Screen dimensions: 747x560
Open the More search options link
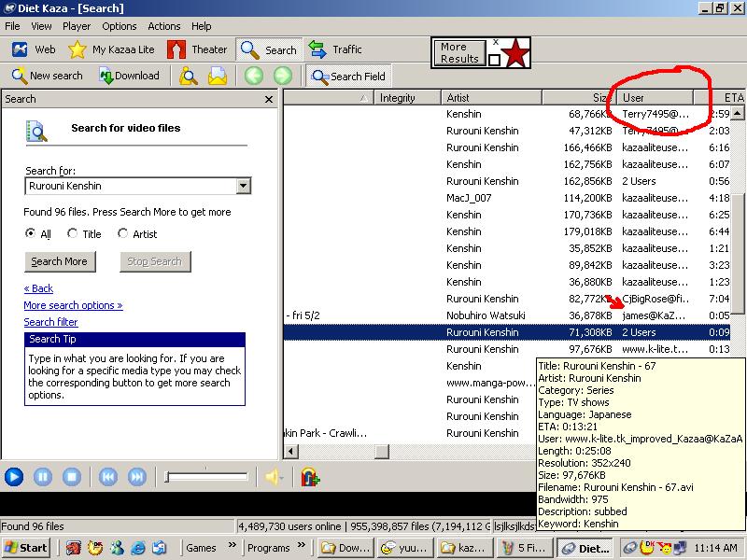[73, 305]
